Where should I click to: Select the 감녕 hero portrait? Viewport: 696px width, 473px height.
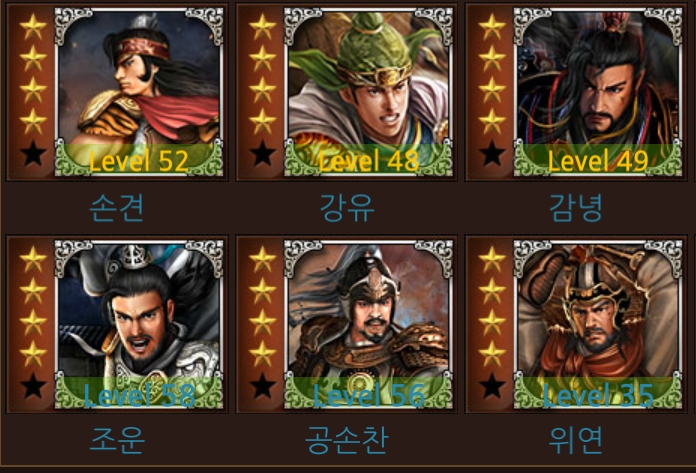pos(598,92)
